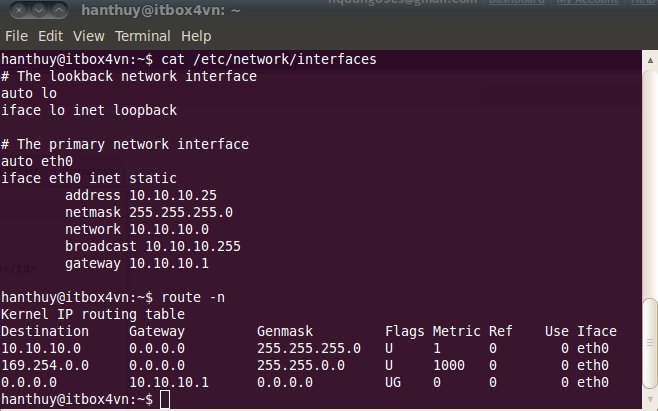Open the File menu
This screenshot has width=658, height=411.
tap(19, 36)
